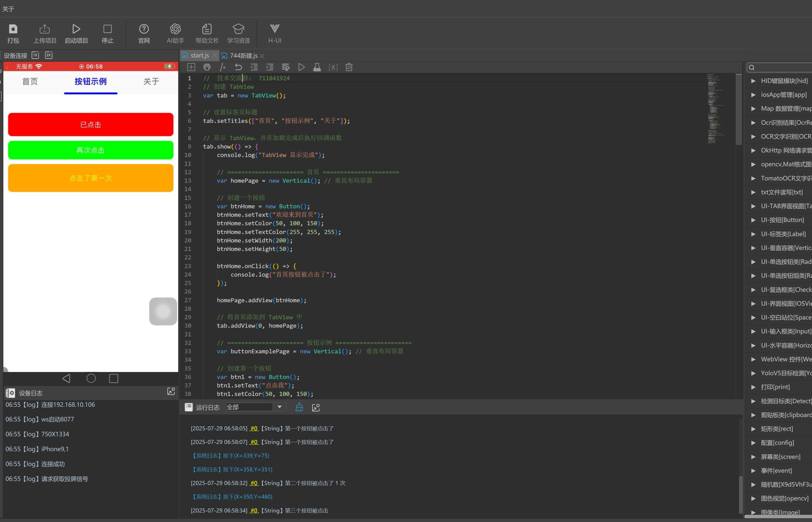Pop out the 设备日志 device log panel
The height and width of the screenshot is (522, 812).
tap(171, 392)
